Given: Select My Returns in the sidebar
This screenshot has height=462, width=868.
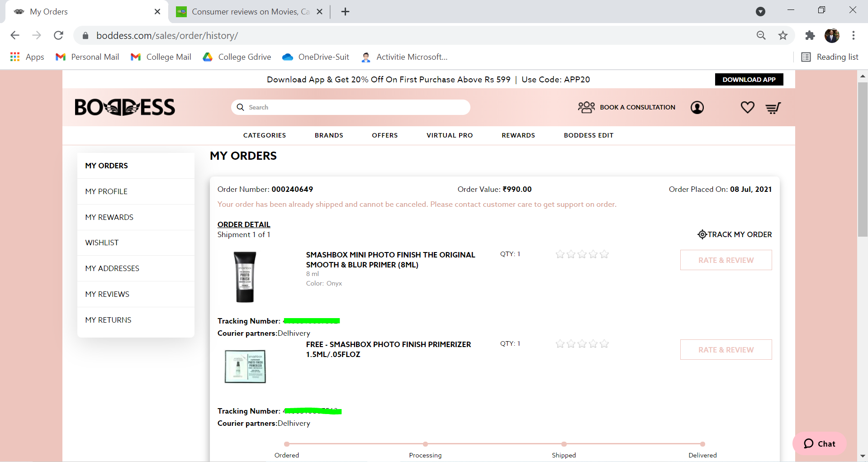Looking at the screenshot, I should (x=108, y=320).
